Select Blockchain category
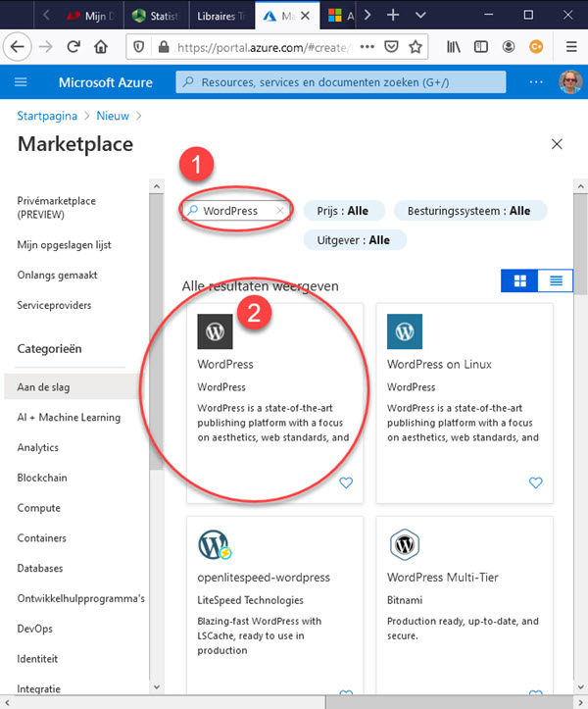The width and height of the screenshot is (588, 709). click(x=42, y=478)
